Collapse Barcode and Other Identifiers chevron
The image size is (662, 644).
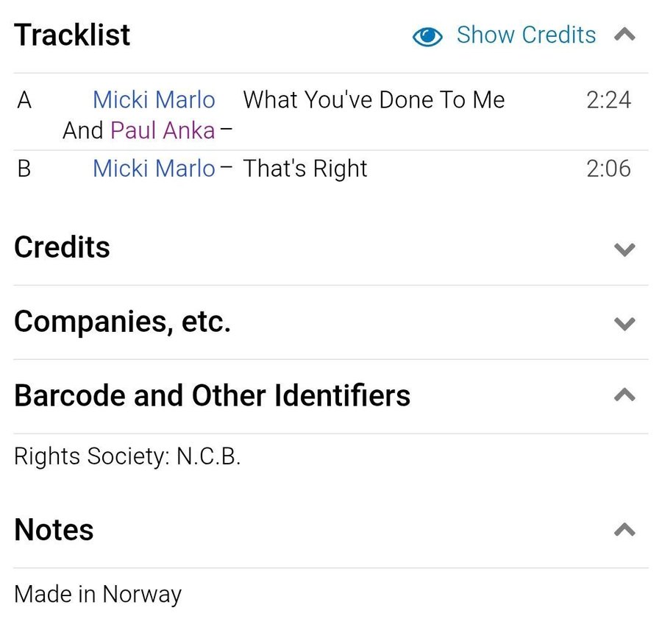(x=624, y=396)
